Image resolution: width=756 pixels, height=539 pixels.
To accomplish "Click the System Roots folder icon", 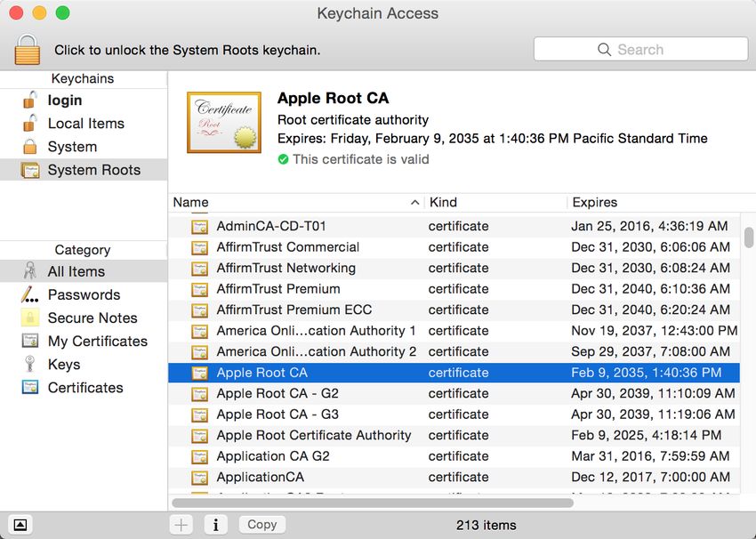I will [30, 170].
